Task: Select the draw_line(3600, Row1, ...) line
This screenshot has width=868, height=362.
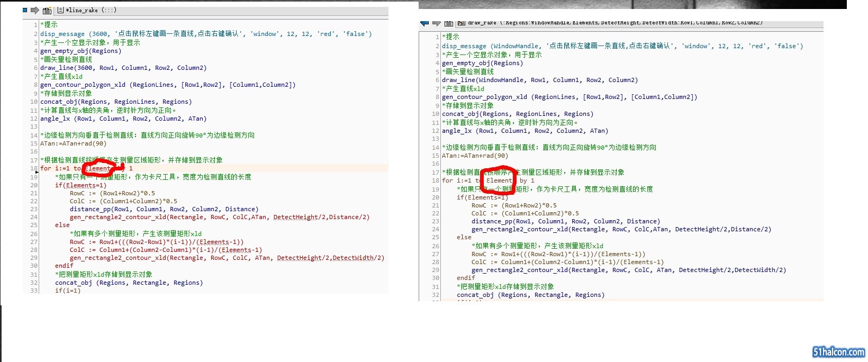Action: click(x=123, y=68)
